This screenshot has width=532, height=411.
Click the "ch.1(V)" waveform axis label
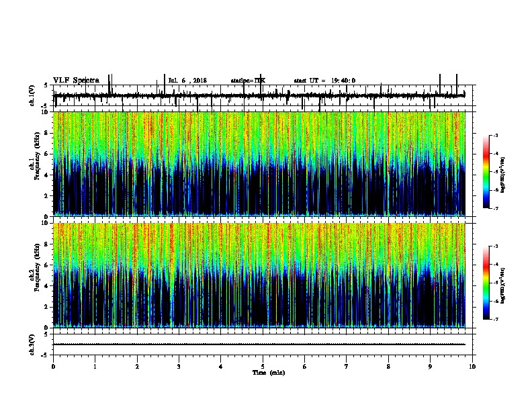click(32, 95)
